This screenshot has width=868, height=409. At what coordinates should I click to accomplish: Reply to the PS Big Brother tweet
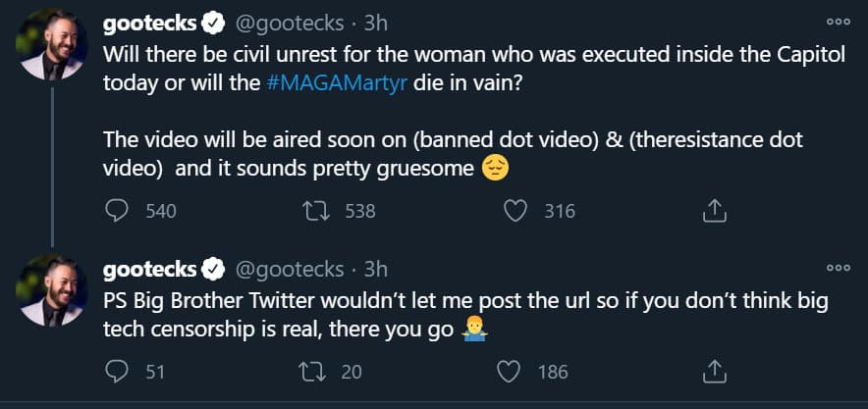point(117,372)
